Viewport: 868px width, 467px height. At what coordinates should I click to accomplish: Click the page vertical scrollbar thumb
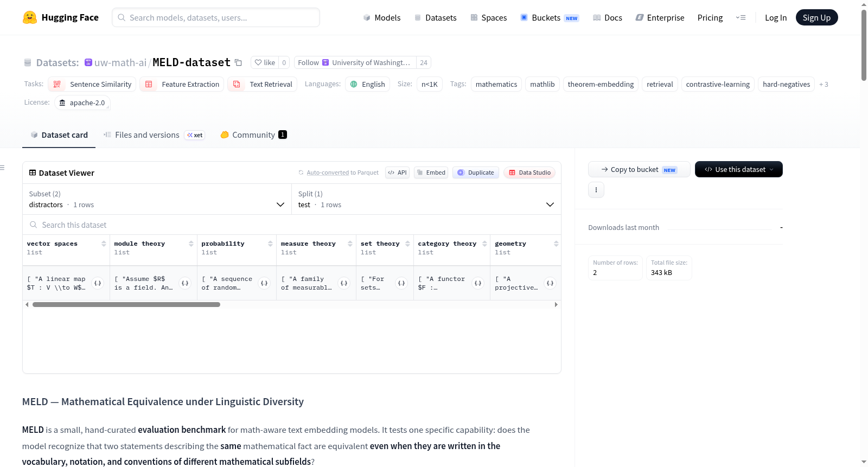click(864, 45)
